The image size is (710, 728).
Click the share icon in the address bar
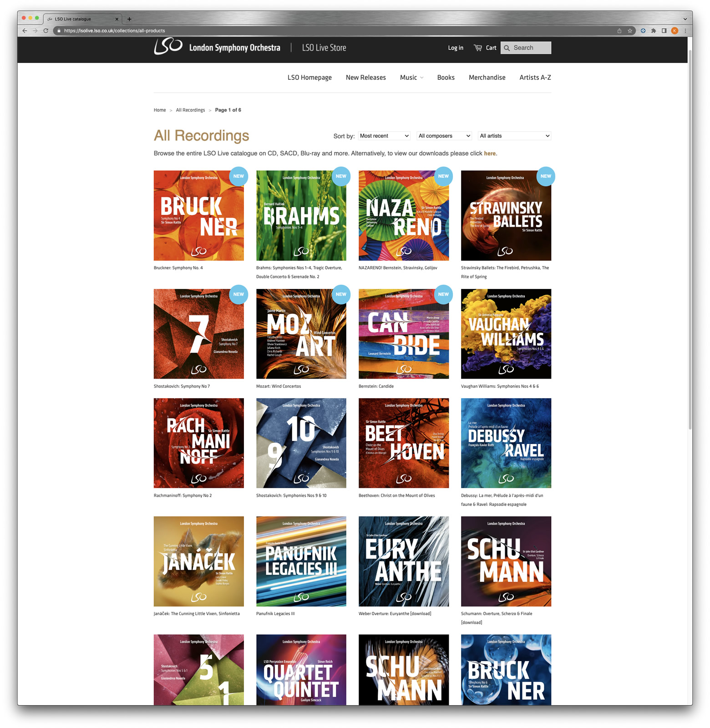tap(619, 30)
